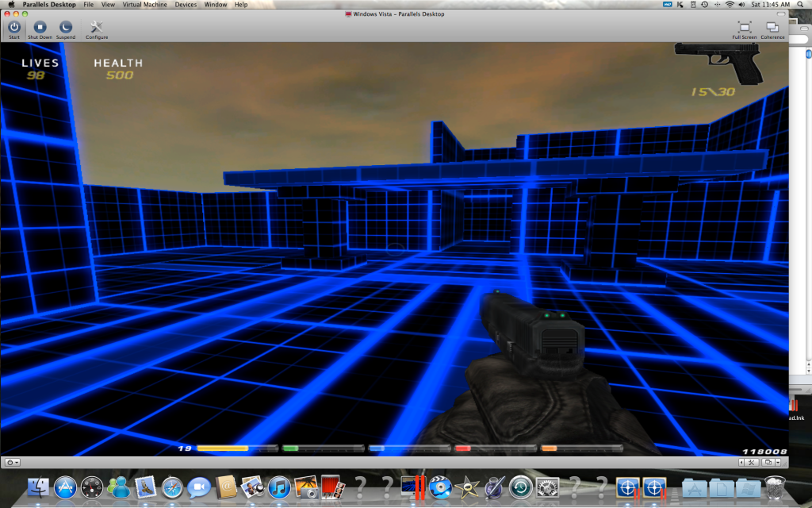Open MSN Messenger from the Dock
Screen dimensions: 812x508
(x=119, y=487)
